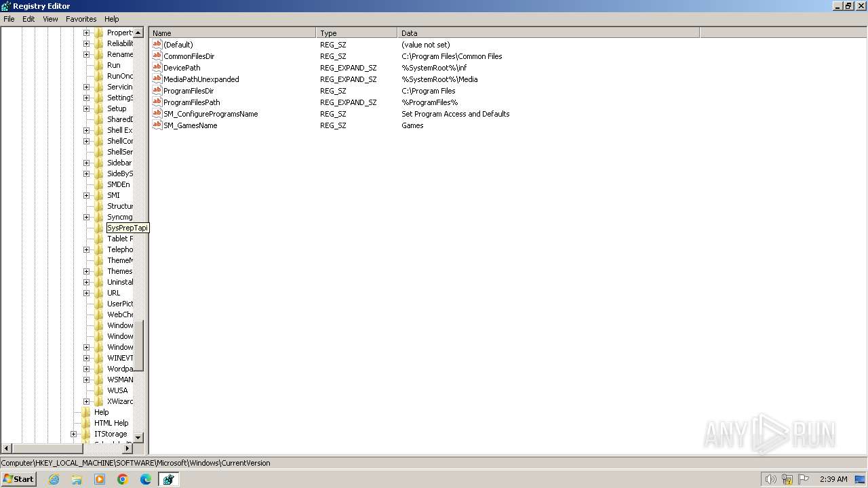Expand the Themes key
The image size is (868, 488).
[86, 271]
